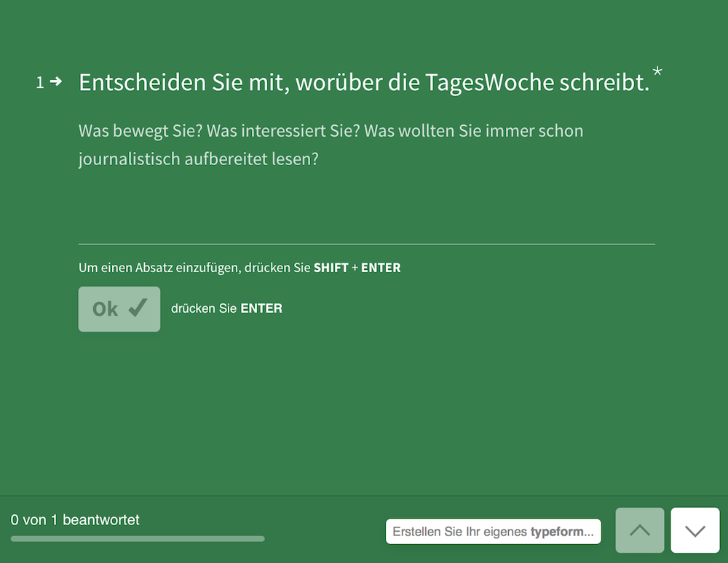The image size is (728, 563).
Task: Open the 'Erstellen Sie Ihr eigenes typeform' link
Action: 493,532
